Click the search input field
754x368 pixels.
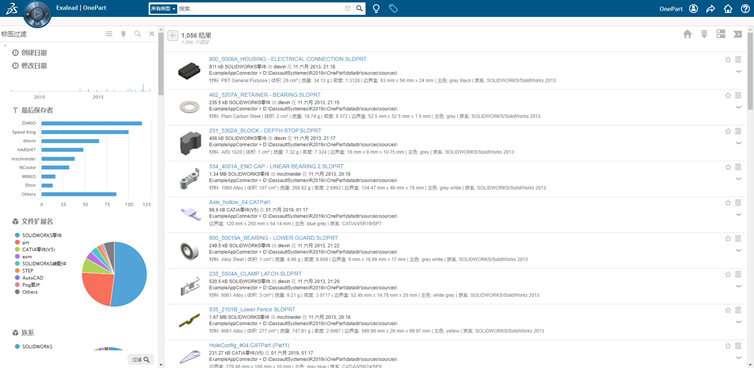[260, 9]
